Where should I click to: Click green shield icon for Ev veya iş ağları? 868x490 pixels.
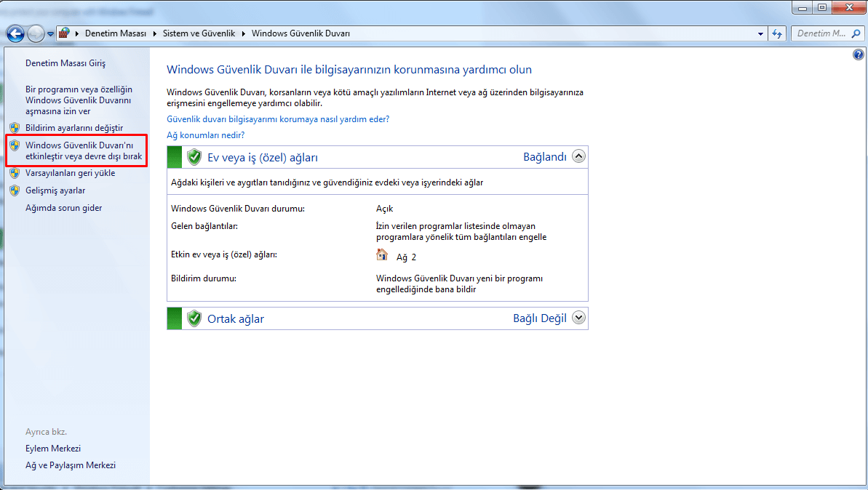(x=194, y=157)
